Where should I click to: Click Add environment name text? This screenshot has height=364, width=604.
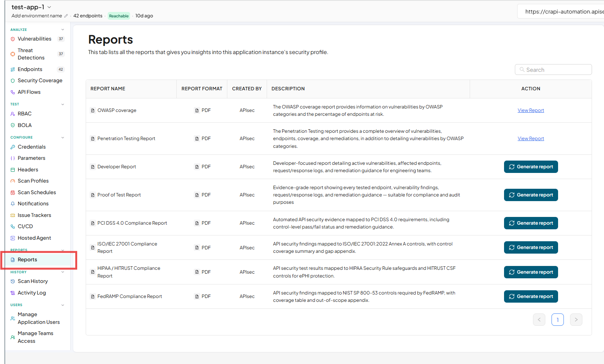pyautogui.click(x=37, y=16)
